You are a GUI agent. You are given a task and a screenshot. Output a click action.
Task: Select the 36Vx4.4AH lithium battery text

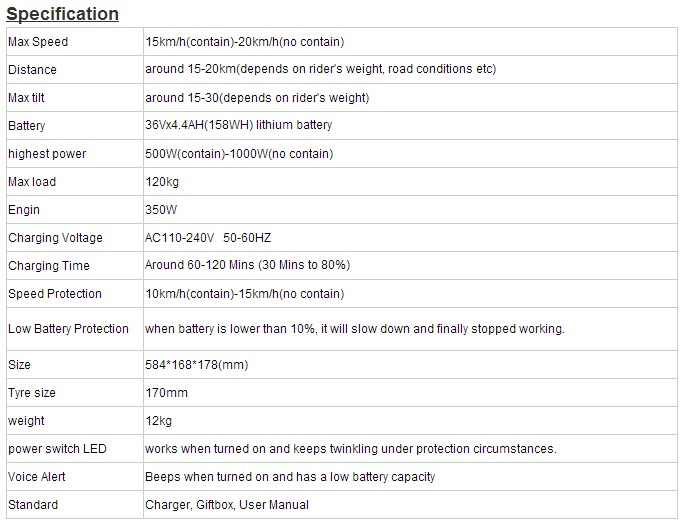click(239, 126)
